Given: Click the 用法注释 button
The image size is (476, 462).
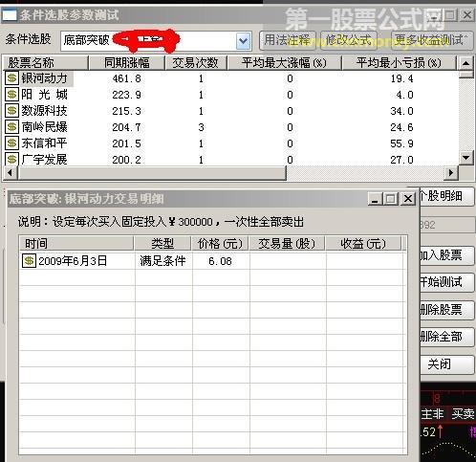Looking at the screenshot, I should click(288, 40).
